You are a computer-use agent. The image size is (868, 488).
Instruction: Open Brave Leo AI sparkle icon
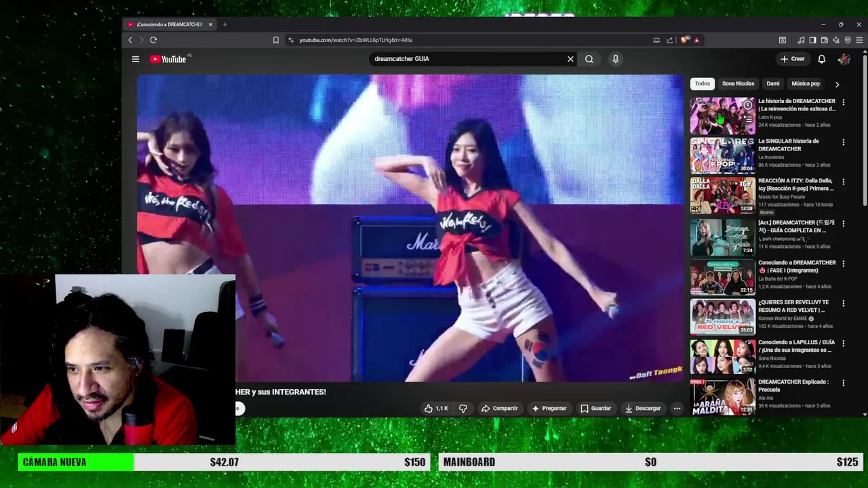(835, 40)
